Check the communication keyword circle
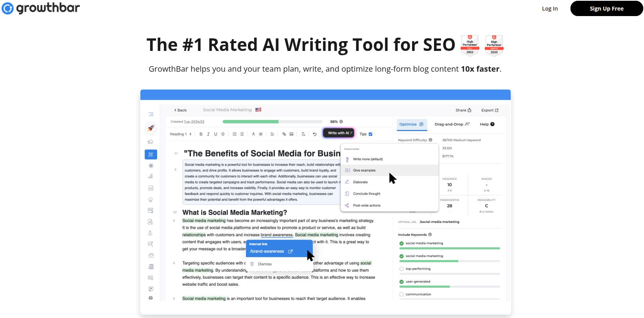 click(401, 294)
